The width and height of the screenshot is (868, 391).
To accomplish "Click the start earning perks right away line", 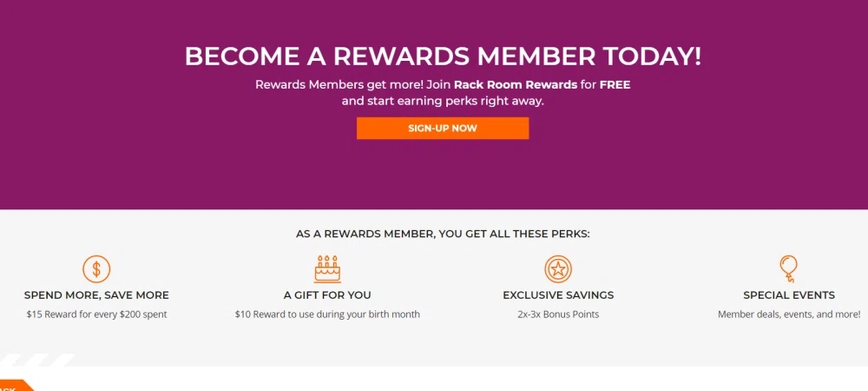I will [443, 101].
